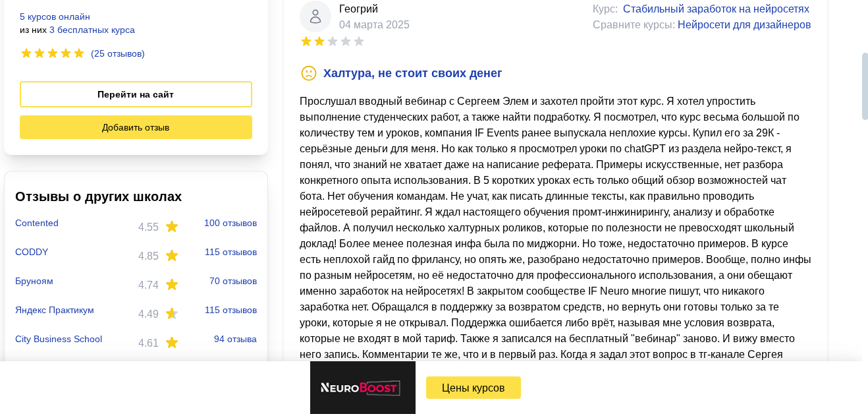This screenshot has width=868, height=414.
Task: Open '70 отзывов' for Бруноям
Action: click(233, 281)
